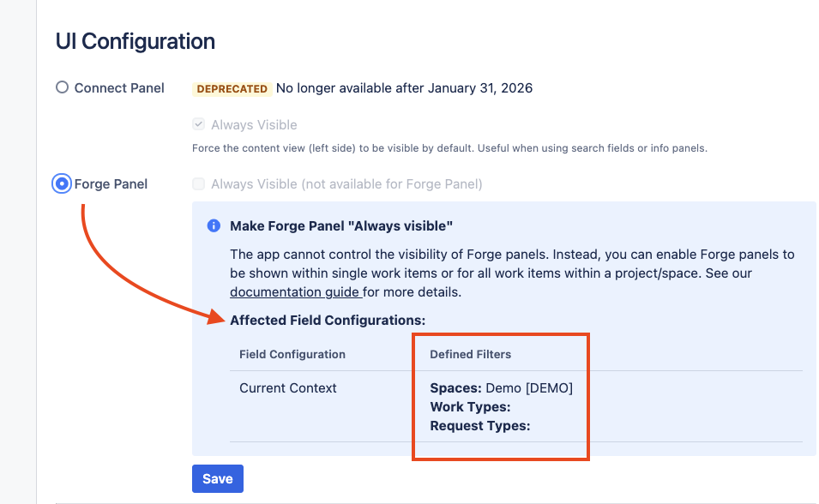Open the documentation guide link
This screenshot has width=819, height=504.
(x=295, y=292)
